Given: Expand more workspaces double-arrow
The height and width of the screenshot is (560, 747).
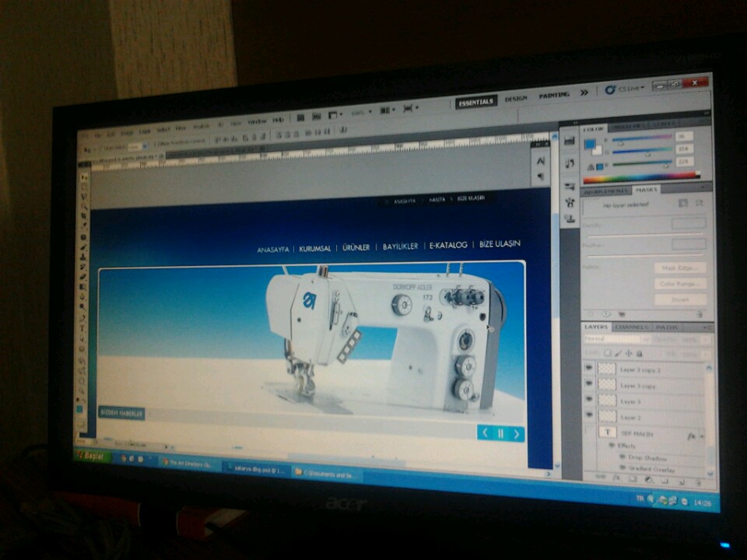Looking at the screenshot, I should (584, 93).
